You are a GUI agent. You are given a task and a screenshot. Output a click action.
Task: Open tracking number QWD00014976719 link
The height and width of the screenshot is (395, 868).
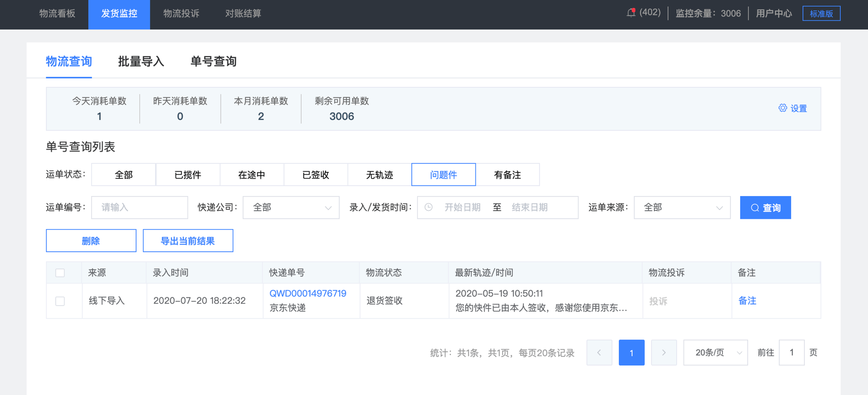click(308, 293)
